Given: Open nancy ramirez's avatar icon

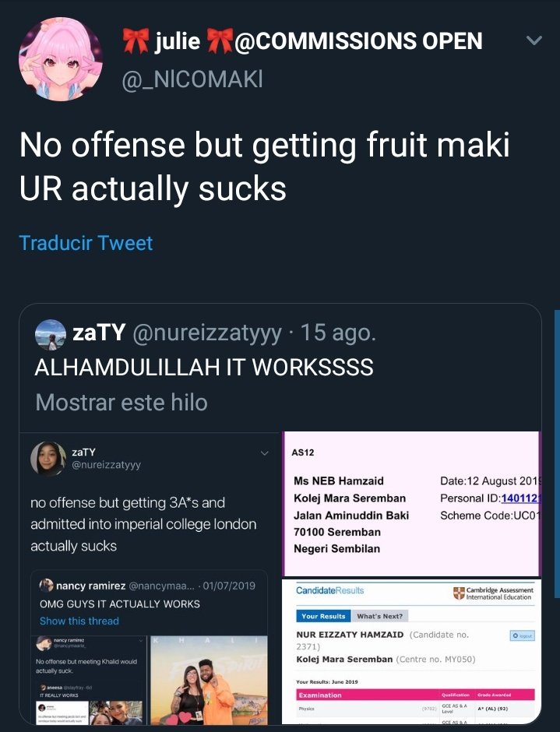Looking at the screenshot, I should click(x=46, y=585).
